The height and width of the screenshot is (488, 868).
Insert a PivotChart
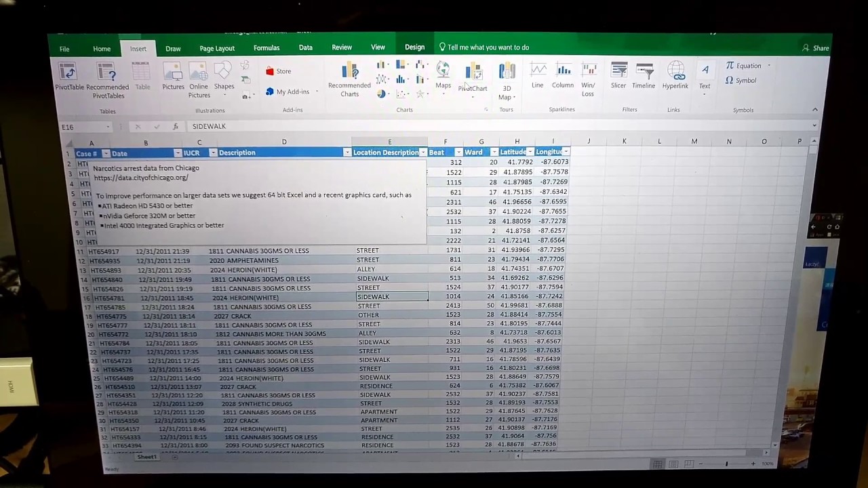click(473, 78)
